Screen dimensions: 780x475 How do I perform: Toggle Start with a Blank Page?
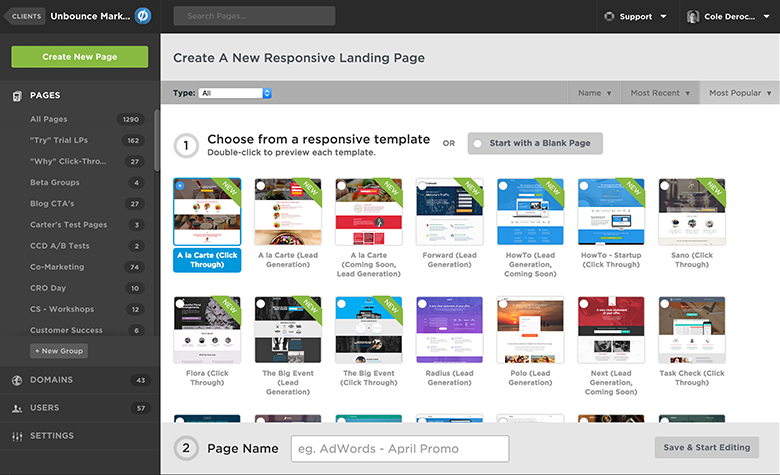point(478,143)
